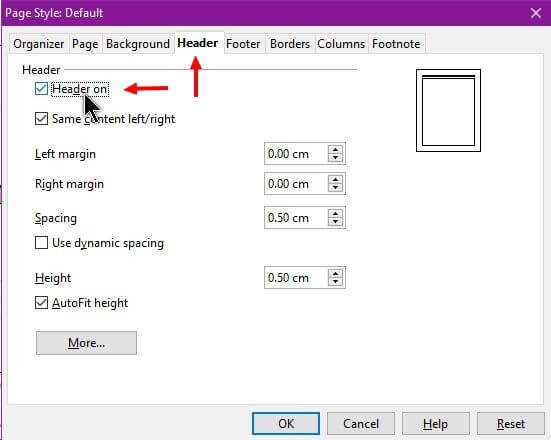Increase Spacing with the up arrow
551x440 pixels.
pos(335,214)
